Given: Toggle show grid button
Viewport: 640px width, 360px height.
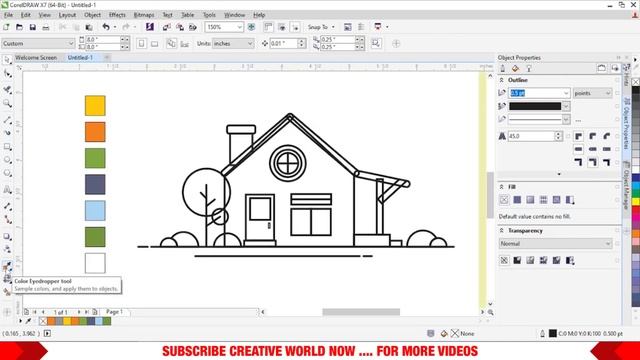Looking at the screenshot, I should pos(282,27).
